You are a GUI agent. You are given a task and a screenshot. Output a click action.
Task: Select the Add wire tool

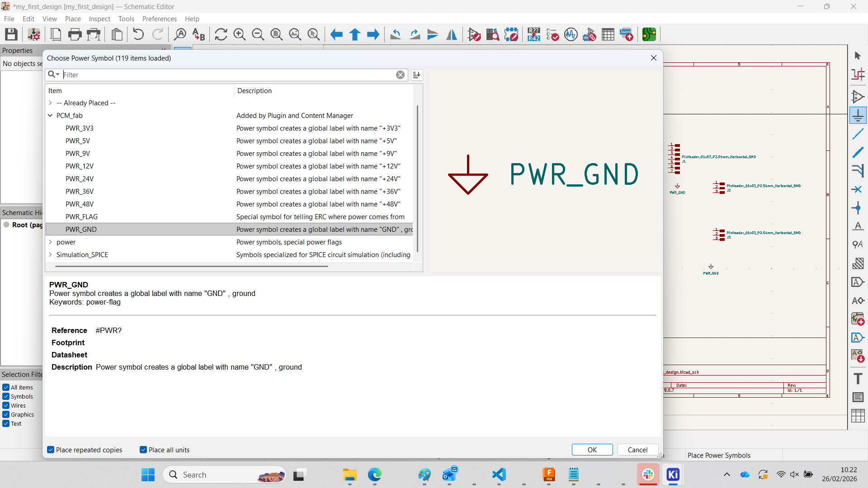coord(858,134)
